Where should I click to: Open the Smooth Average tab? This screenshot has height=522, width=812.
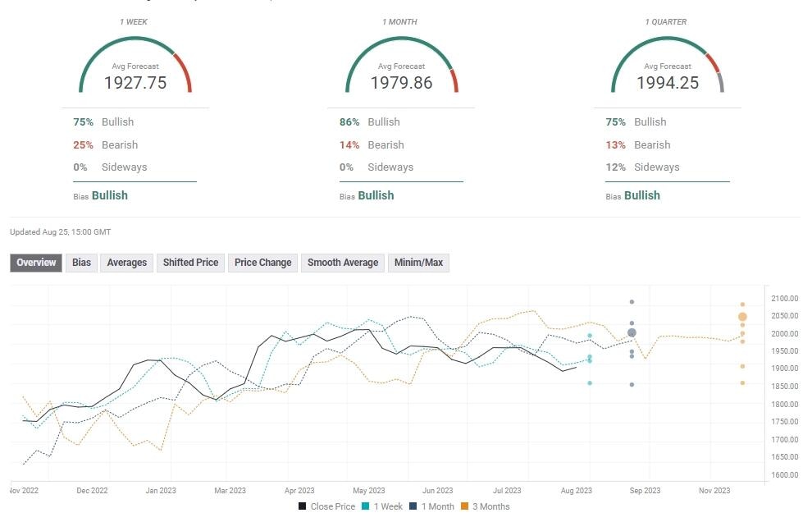tap(343, 263)
